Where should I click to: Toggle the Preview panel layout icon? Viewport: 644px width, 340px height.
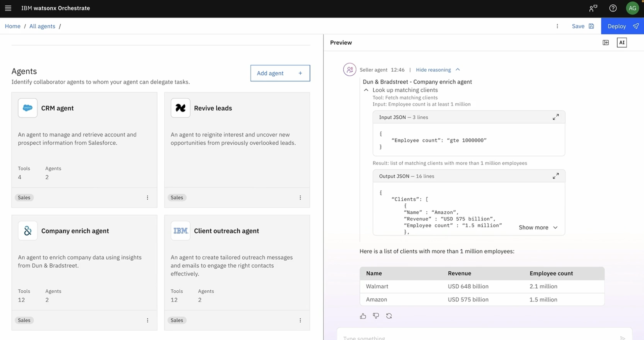pyautogui.click(x=606, y=43)
